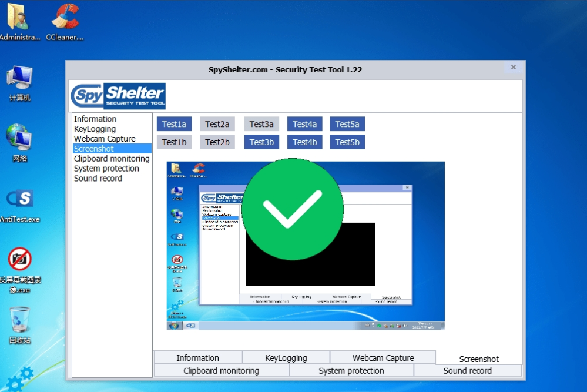Choose Clipboard monitoring in the side list
The image size is (587, 392).
[112, 159]
